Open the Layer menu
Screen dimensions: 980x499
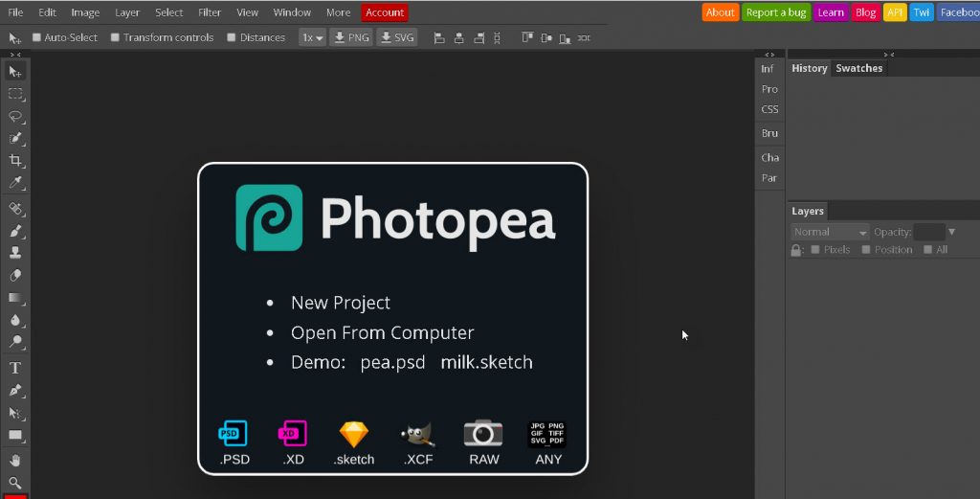pos(127,12)
